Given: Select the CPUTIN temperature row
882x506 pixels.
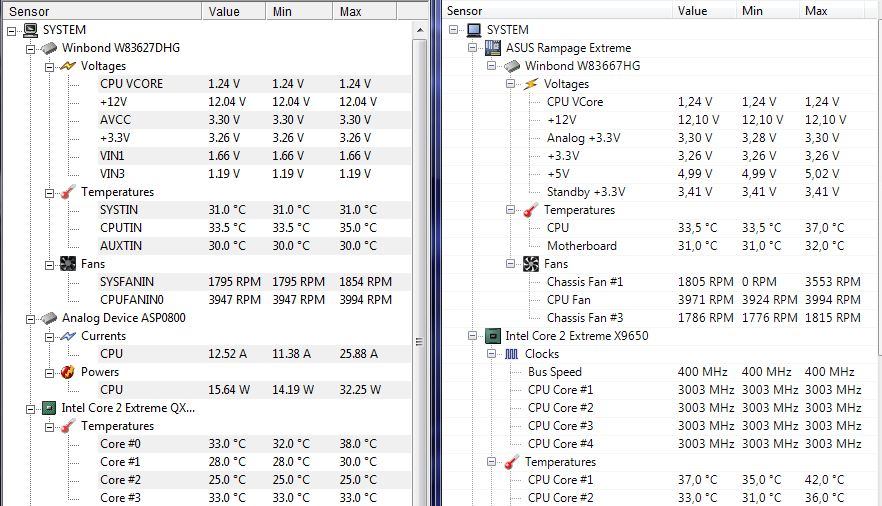Looking at the screenshot, I should tap(253, 228).
